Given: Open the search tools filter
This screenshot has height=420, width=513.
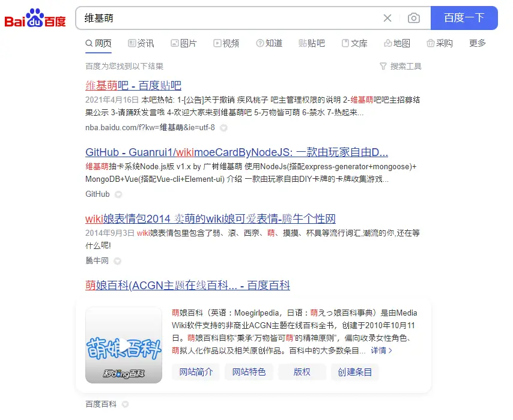Looking at the screenshot, I should point(400,66).
